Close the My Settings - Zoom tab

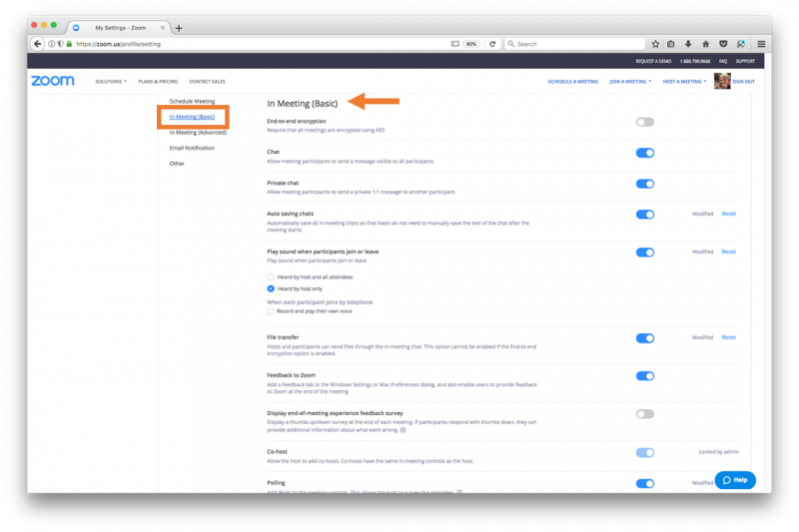click(x=163, y=28)
